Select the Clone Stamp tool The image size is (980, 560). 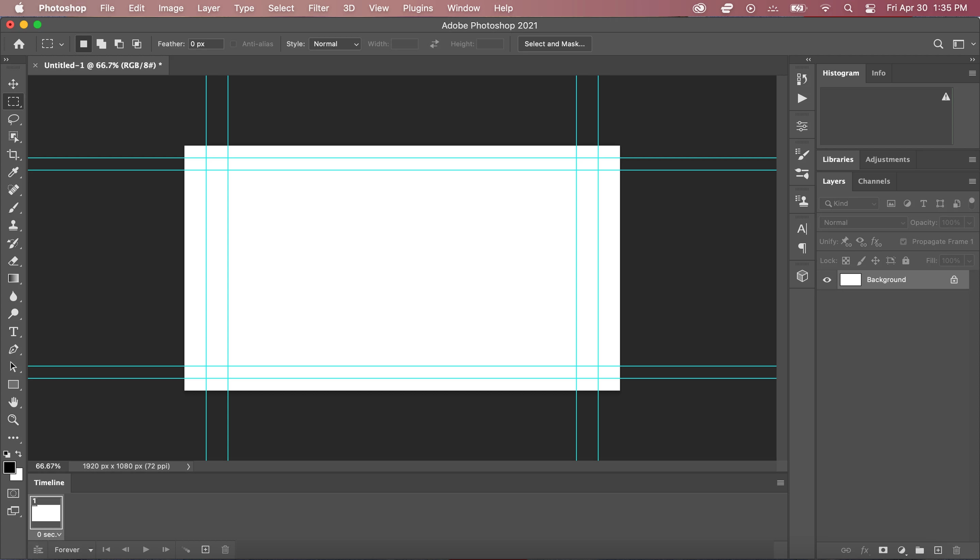(x=13, y=225)
